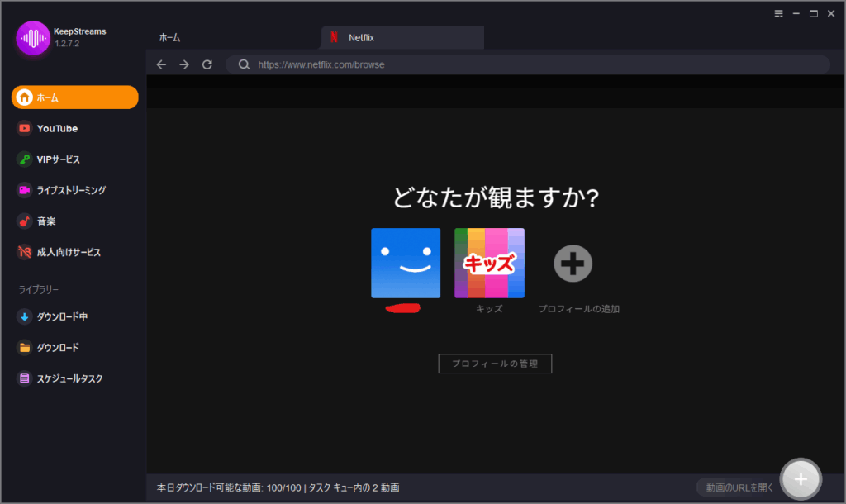This screenshot has height=504, width=846.
Task: Open the hamburger menu in title bar
Action: coord(778,13)
